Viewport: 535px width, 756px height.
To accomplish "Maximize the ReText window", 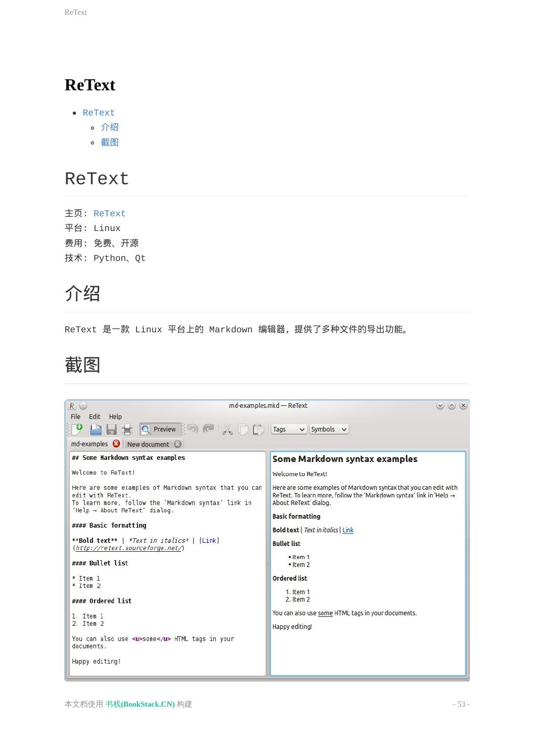I will point(452,406).
